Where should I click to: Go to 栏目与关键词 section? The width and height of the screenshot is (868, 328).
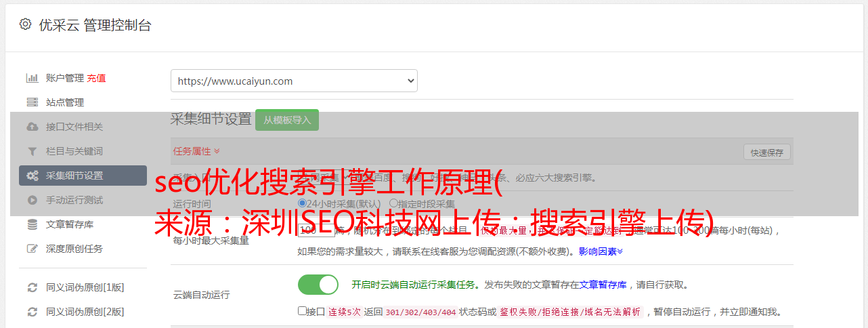[74, 151]
